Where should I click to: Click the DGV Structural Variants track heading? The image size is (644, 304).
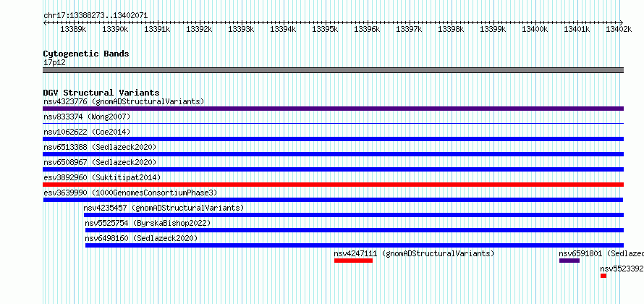pos(101,93)
